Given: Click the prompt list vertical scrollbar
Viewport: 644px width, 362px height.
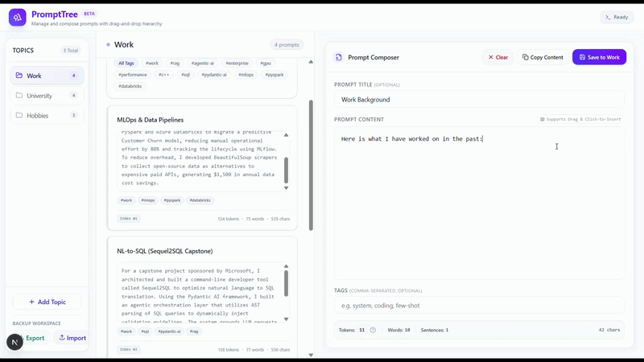Looking at the screenshot, I should coord(311,165).
